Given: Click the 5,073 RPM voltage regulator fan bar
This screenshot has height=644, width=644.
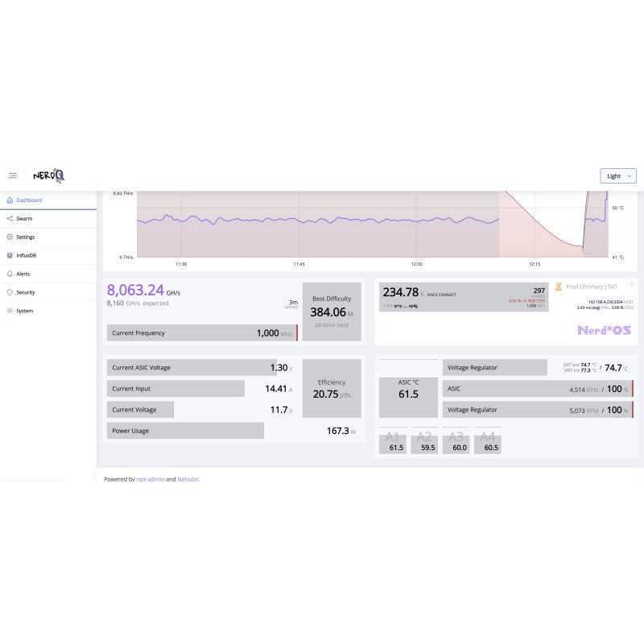Looking at the screenshot, I should point(538,410).
